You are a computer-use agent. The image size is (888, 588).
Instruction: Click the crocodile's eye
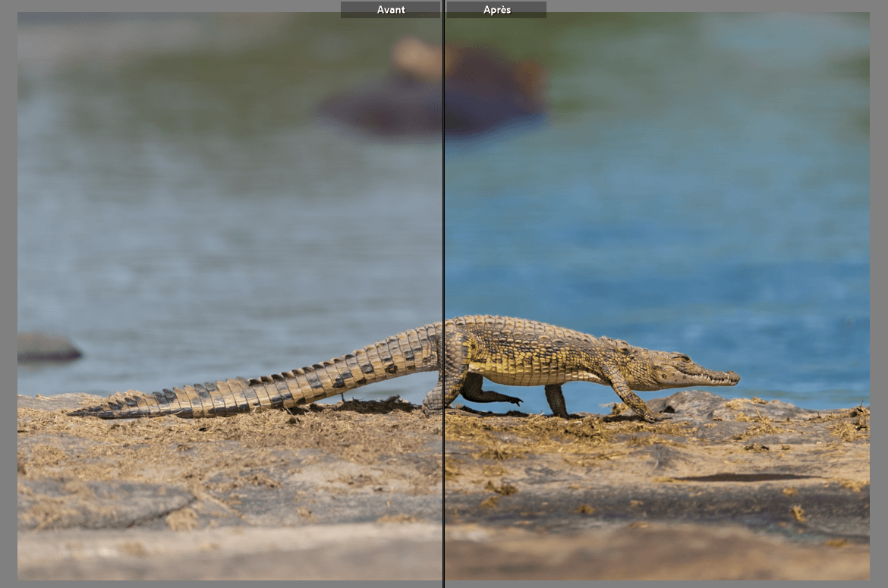(x=682, y=358)
